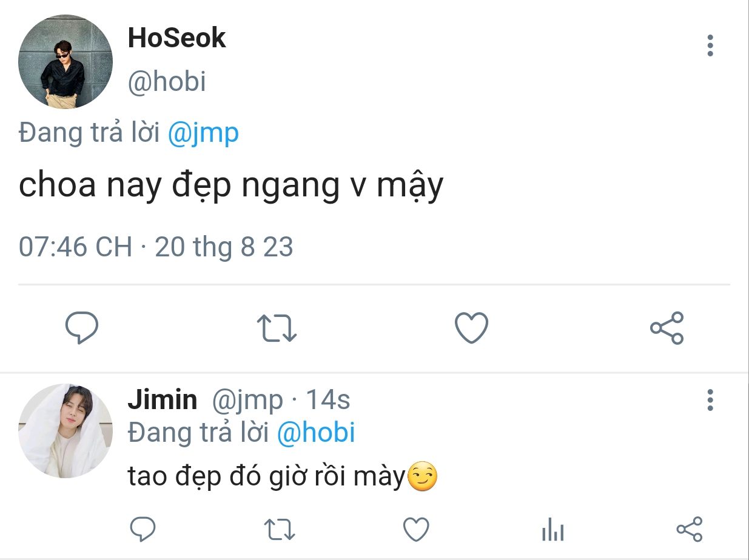View analytics of Jimin's reply
Image resolution: width=749 pixels, height=560 pixels.
pos(553,530)
